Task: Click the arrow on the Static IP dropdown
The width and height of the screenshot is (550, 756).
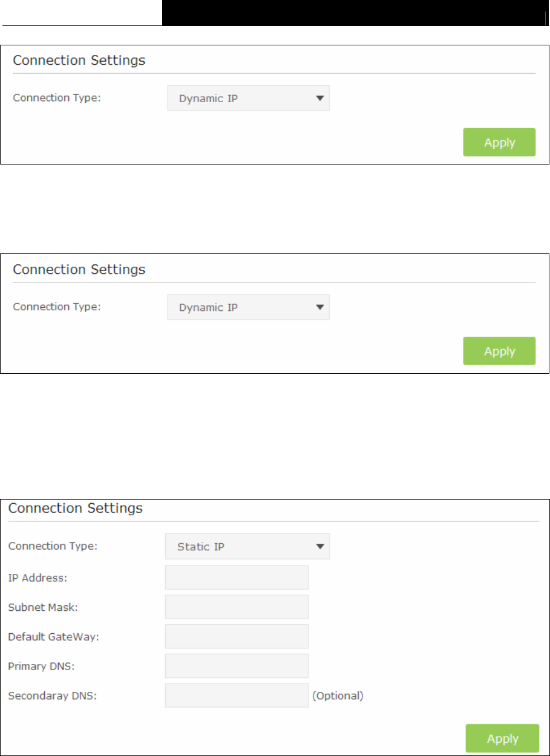Action: tap(319, 547)
